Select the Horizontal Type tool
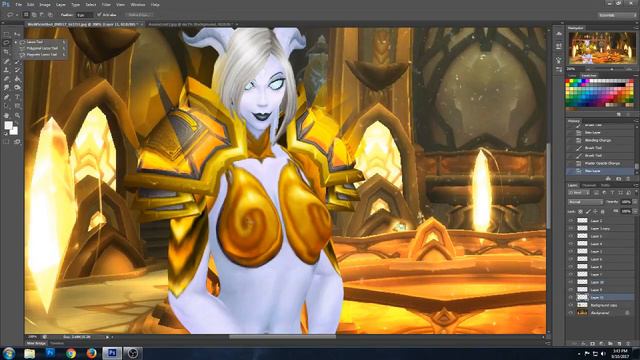The width and height of the screenshot is (640, 360). click(x=17, y=97)
